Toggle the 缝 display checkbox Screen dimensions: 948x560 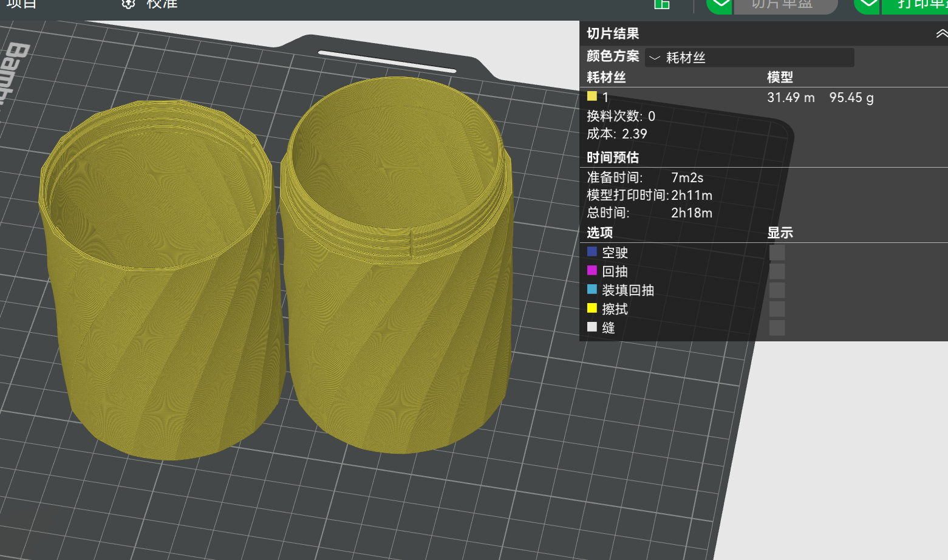coord(777,327)
